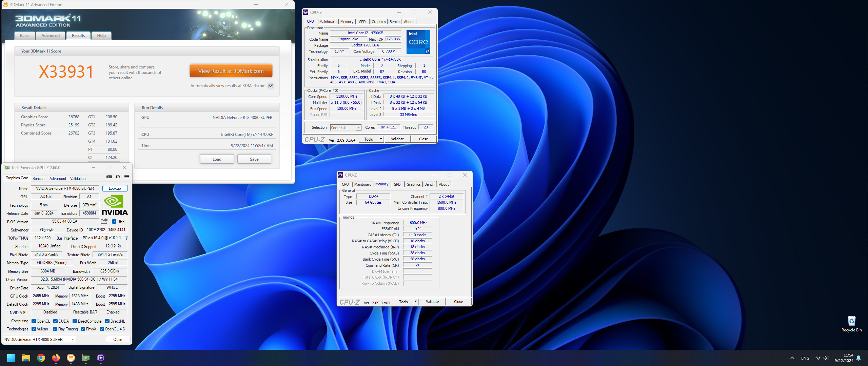Open SPD tab in Memory CPU-Z window
Image resolution: width=868 pixels, height=366 pixels.
pos(397,184)
